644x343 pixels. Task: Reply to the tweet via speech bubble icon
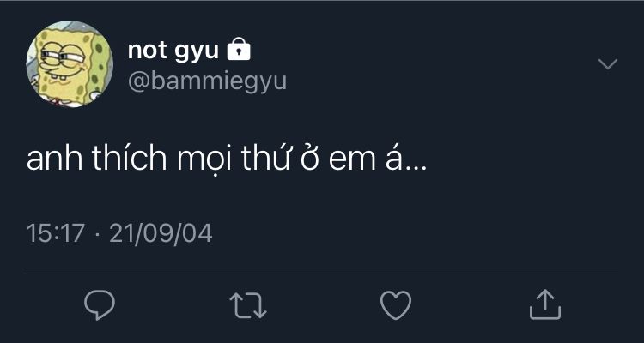click(x=100, y=305)
